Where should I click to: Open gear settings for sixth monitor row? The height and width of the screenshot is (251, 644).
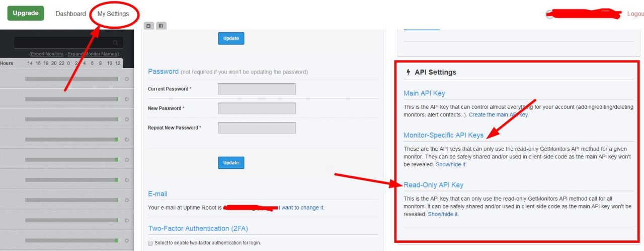[x=127, y=180]
